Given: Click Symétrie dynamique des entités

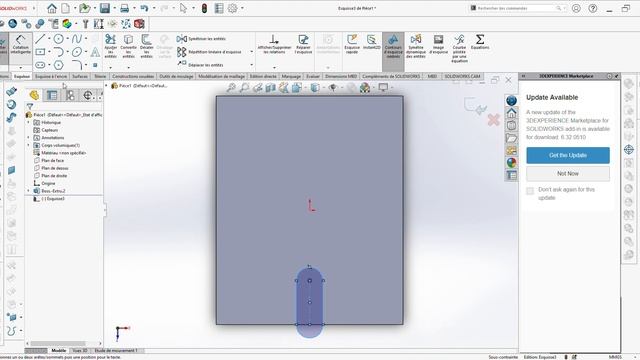Looking at the screenshot, I should pos(416,46).
